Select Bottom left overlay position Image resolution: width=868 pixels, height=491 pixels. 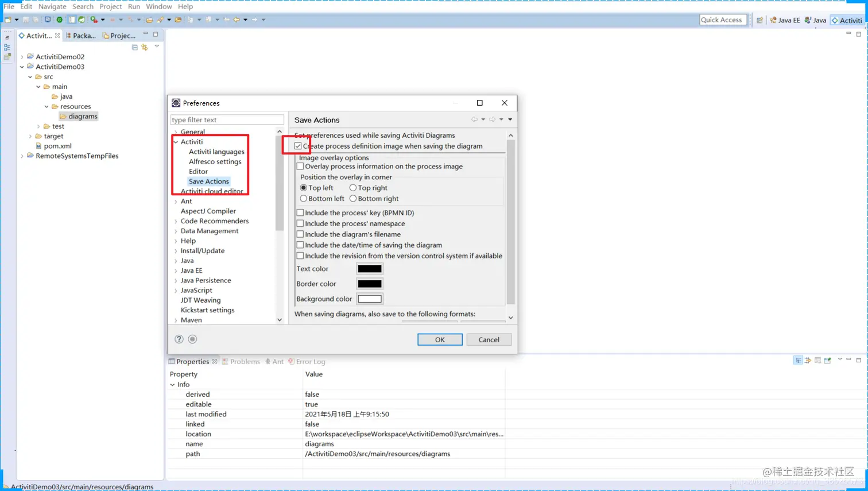[304, 199]
